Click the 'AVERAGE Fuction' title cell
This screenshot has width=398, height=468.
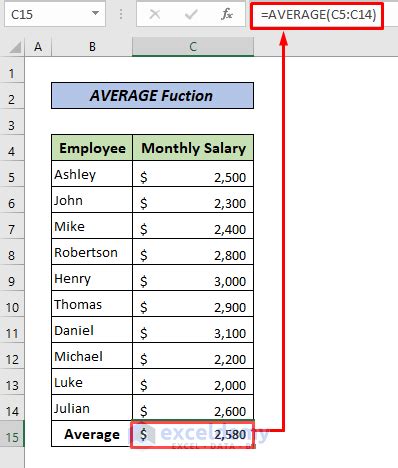coord(152,96)
